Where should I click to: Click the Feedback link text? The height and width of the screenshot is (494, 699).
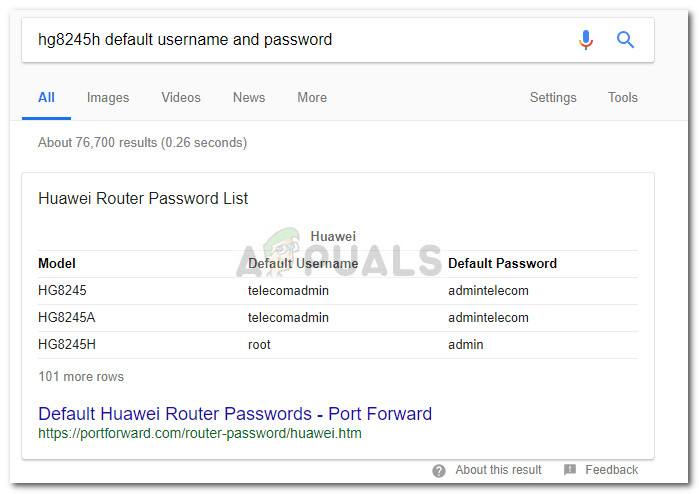(611, 470)
